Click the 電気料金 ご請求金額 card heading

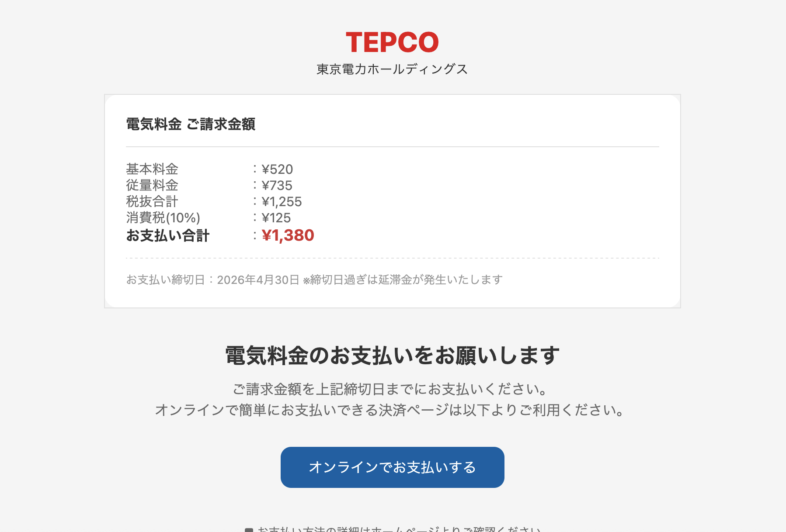[x=191, y=124]
